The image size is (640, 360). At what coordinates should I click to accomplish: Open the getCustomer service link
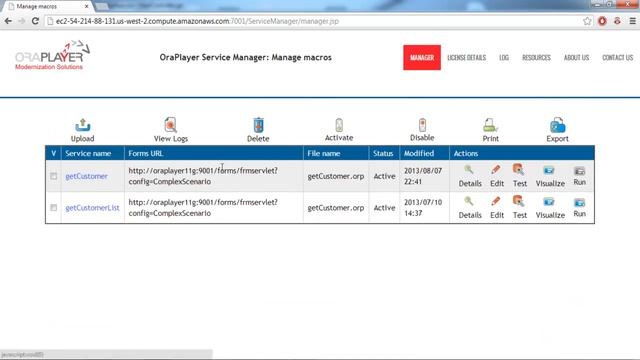point(87,176)
